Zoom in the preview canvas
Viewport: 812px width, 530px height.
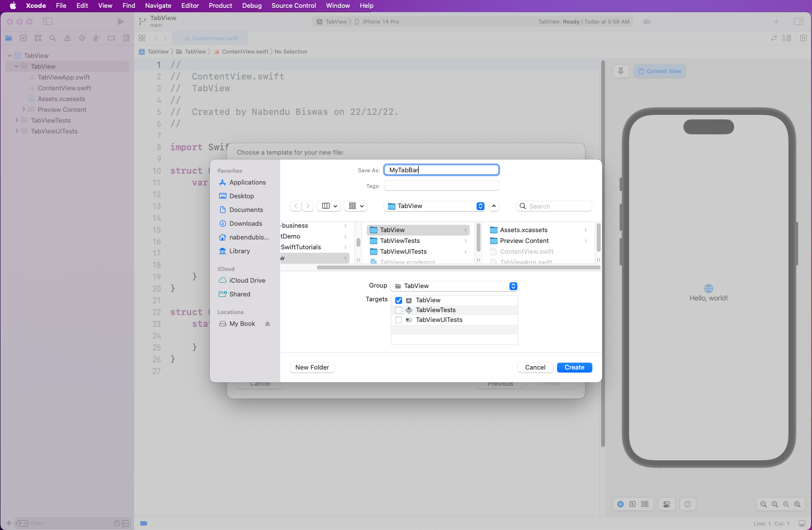coord(797,504)
